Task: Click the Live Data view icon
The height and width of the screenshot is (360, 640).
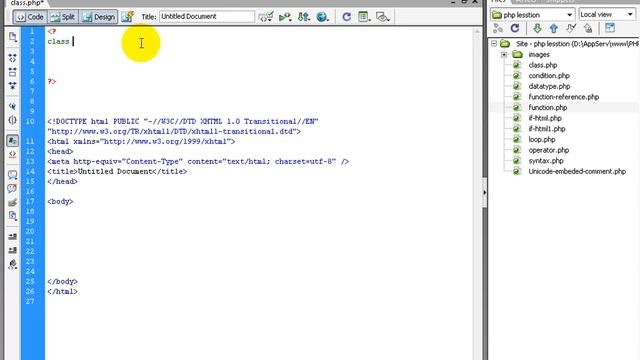Action: click(127, 17)
